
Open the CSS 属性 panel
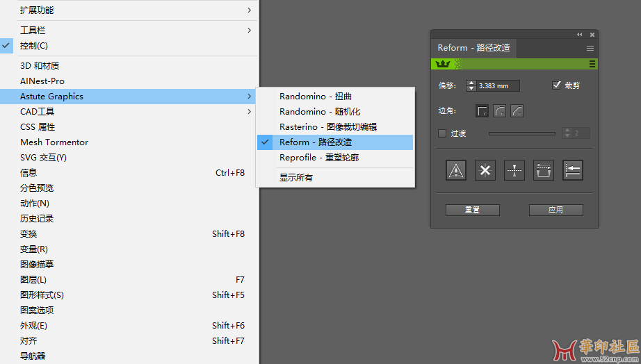click(129, 127)
